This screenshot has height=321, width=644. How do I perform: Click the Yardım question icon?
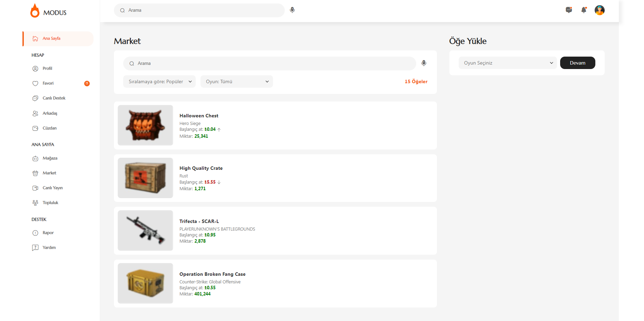[35, 248]
